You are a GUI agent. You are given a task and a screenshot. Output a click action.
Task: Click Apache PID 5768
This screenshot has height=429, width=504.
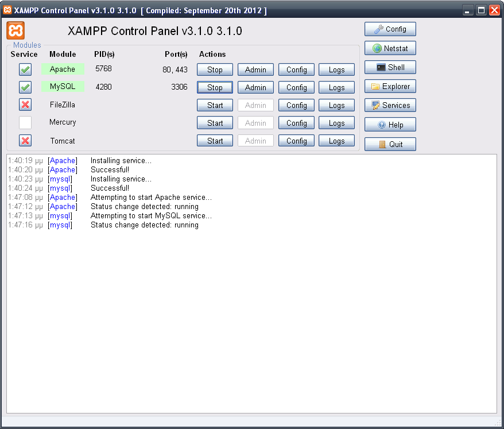[103, 68]
